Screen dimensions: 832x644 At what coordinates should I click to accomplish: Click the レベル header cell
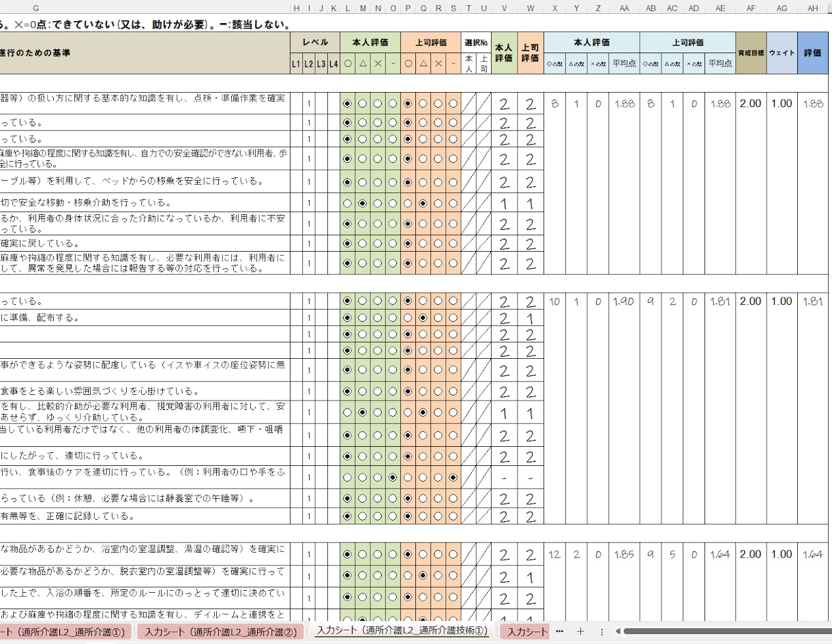coord(315,42)
